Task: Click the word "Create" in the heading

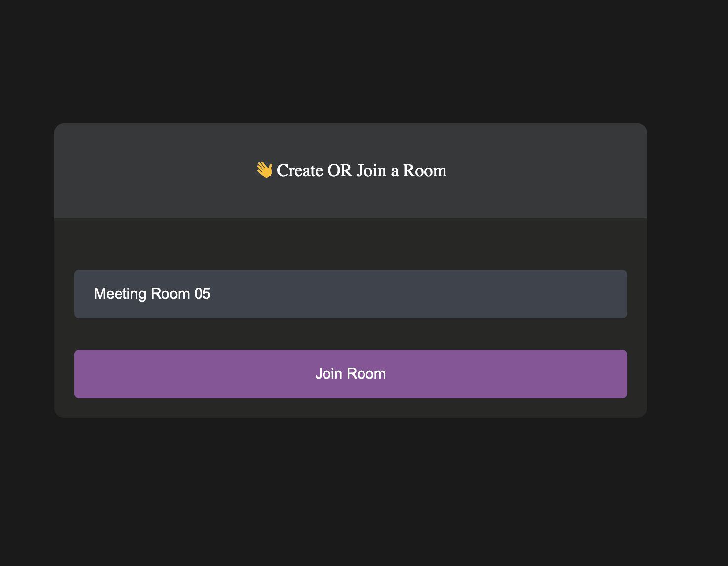Action: [299, 170]
